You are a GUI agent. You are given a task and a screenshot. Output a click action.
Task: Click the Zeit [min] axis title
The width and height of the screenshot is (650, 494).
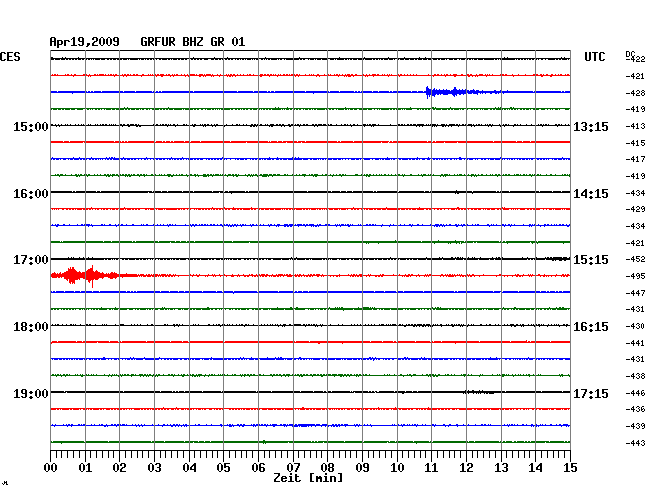[308, 478]
